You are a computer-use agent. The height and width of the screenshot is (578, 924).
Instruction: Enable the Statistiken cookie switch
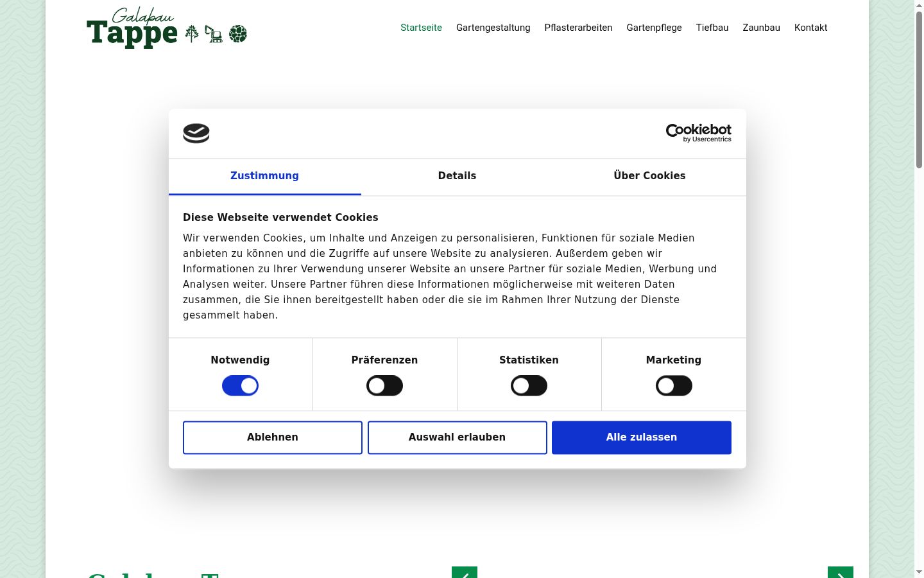[x=529, y=386]
